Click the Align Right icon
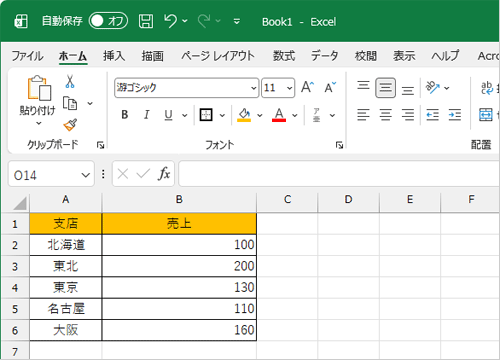The height and width of the screenshot is (360, 500). [408, 115]
